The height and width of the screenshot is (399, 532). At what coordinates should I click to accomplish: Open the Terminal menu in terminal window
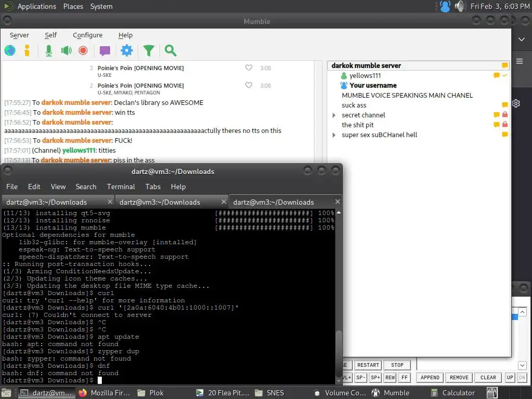(x=121, y=187)
